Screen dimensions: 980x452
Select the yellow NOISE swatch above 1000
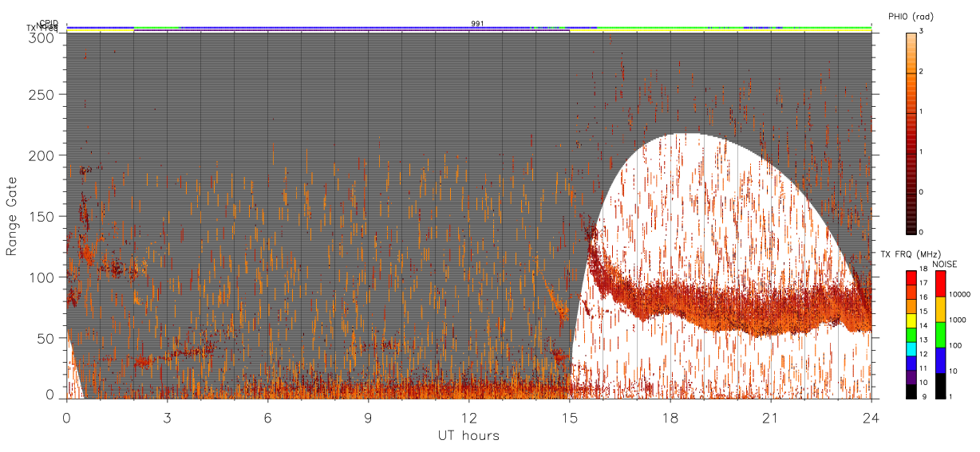pyautogui.click(x=939, y=309)
